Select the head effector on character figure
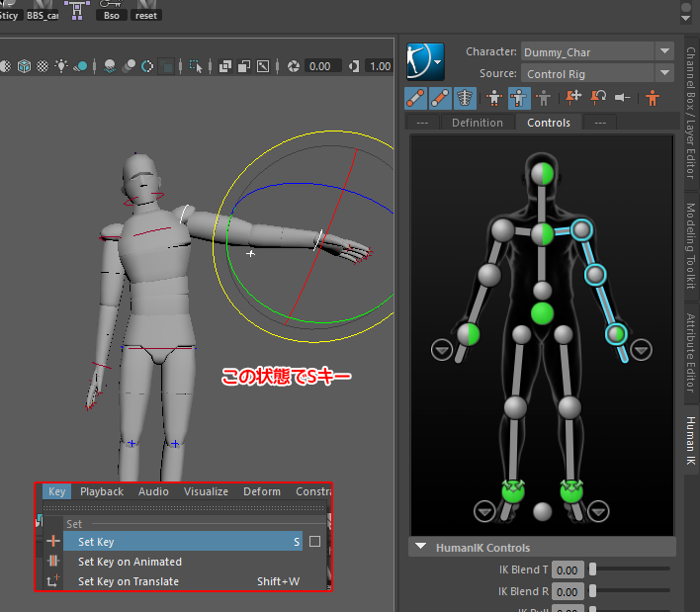 (x=542, y=174)
